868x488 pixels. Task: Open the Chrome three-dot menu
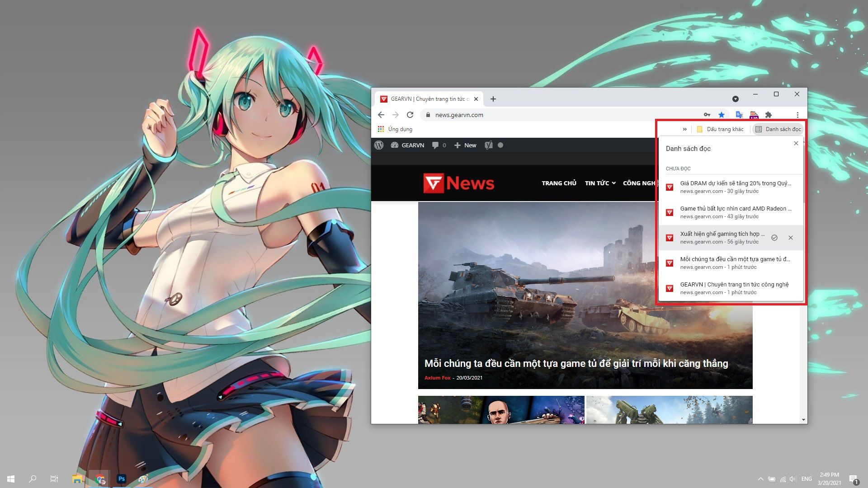pos(797,115)
